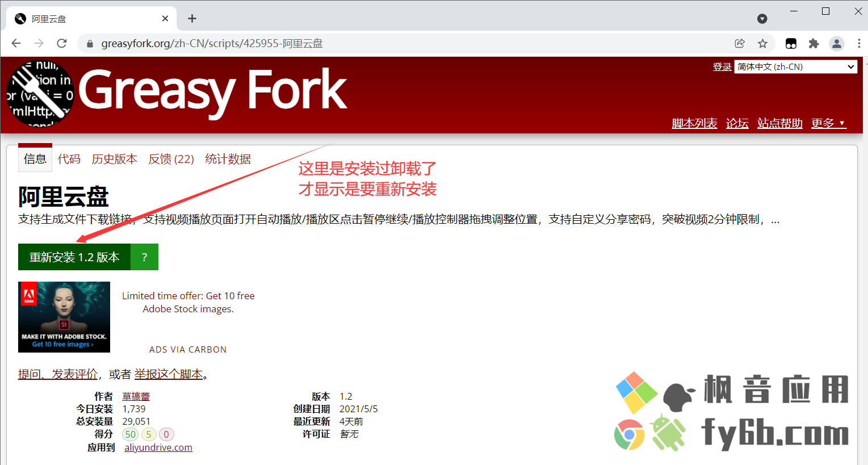The image size is (868, 465).
Task: Maximize the Chrome window
Action: [x=825, y=11]
